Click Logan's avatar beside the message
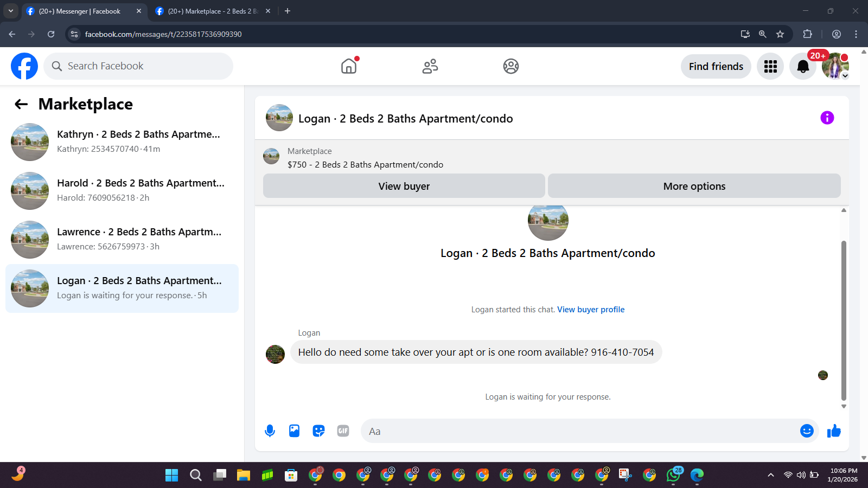This screenshot has height=488, width=868. (x=275, y=355)
